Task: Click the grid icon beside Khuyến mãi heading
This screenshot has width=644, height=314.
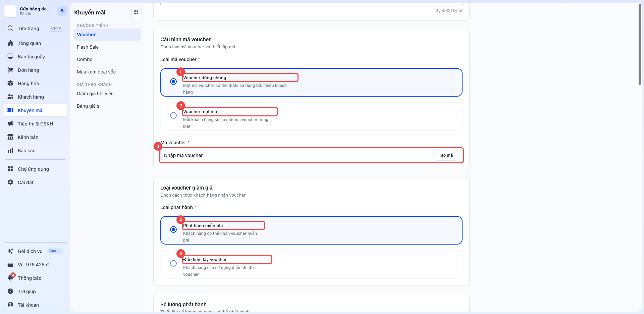Action: (136, 12)
